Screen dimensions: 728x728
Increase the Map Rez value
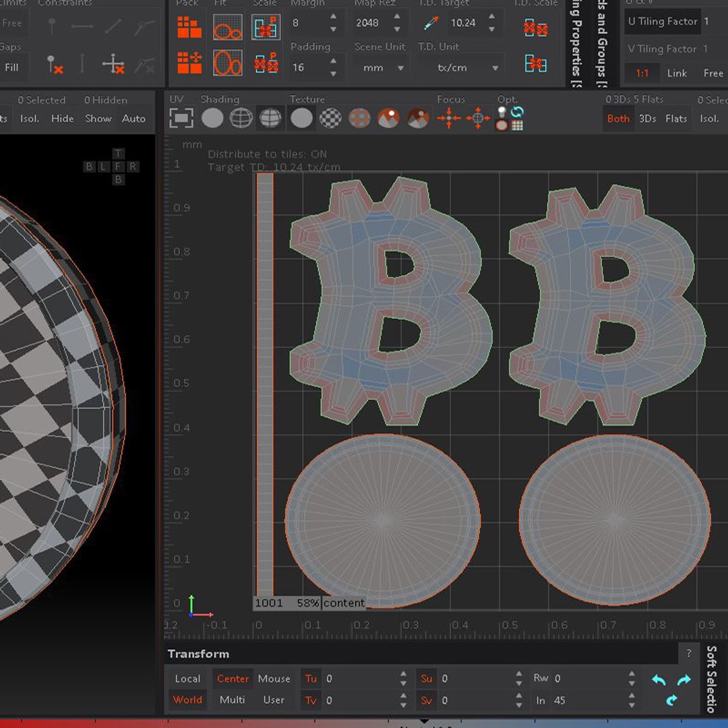pos(397,17)
